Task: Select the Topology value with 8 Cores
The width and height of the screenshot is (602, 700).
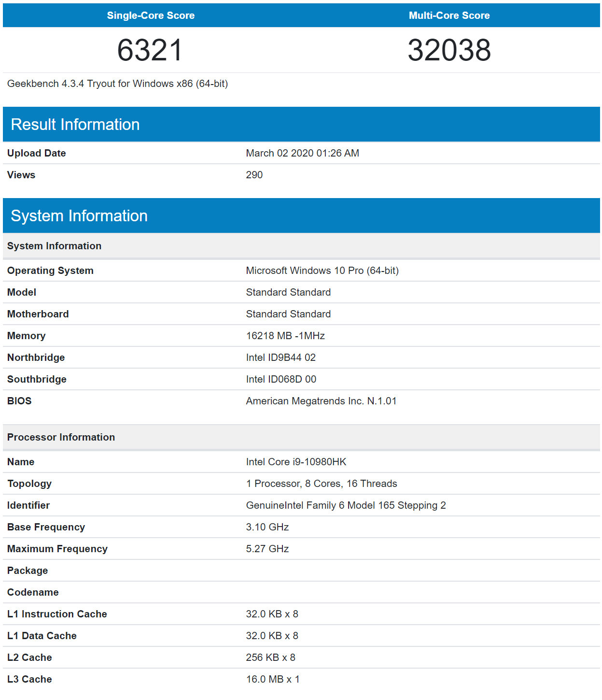Action: click(x=322, y=484)
